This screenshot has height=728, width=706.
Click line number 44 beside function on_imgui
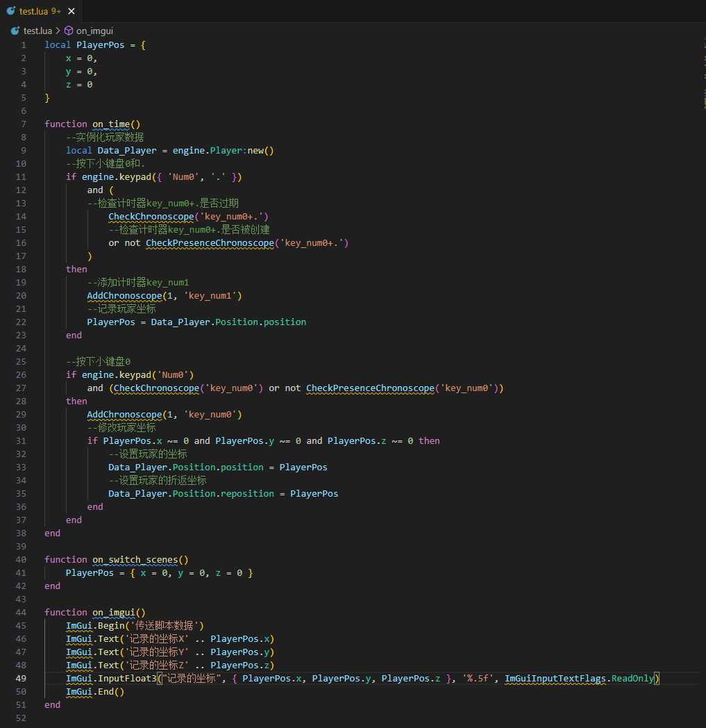[x=22, y=613]
